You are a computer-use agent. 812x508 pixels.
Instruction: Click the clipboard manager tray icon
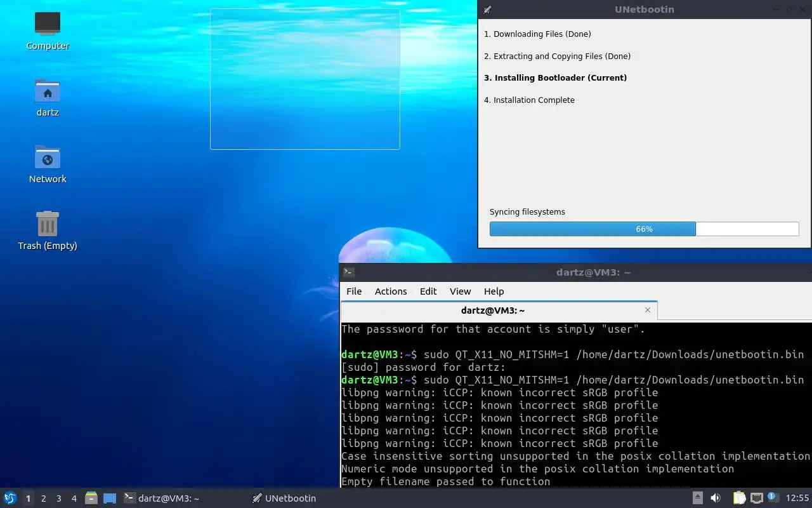tap(739, 498)
